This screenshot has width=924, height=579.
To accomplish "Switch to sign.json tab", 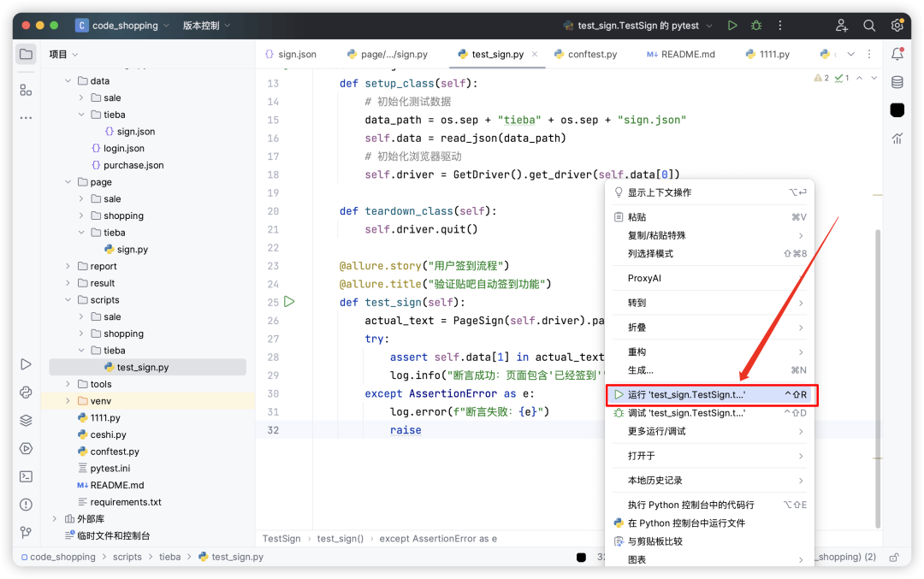I will pos(291,54).
